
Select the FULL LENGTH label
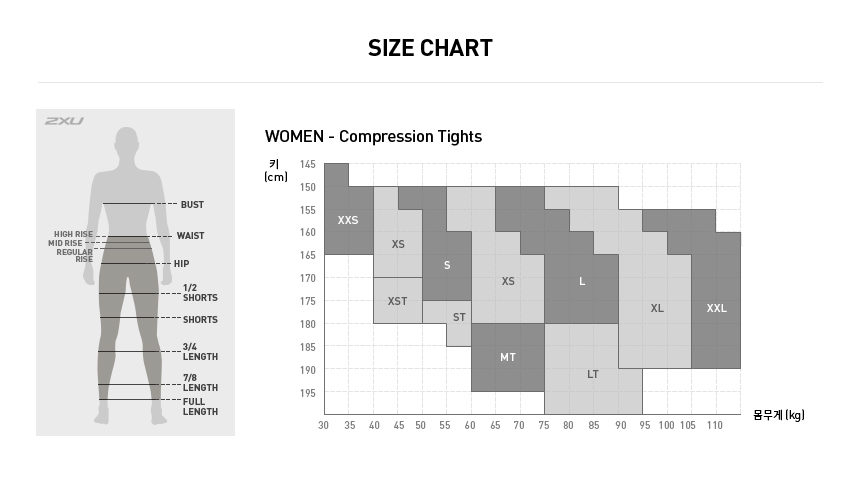point(200,406)
